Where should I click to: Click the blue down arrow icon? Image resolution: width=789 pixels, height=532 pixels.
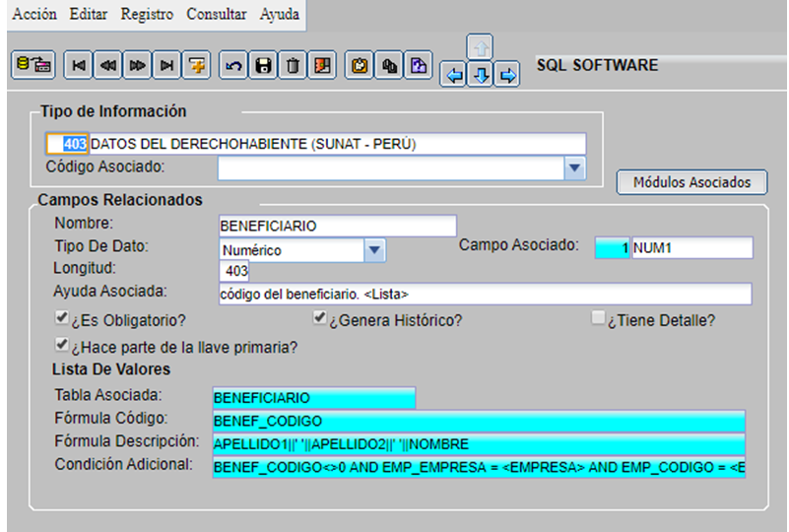[x=480, y=75]
